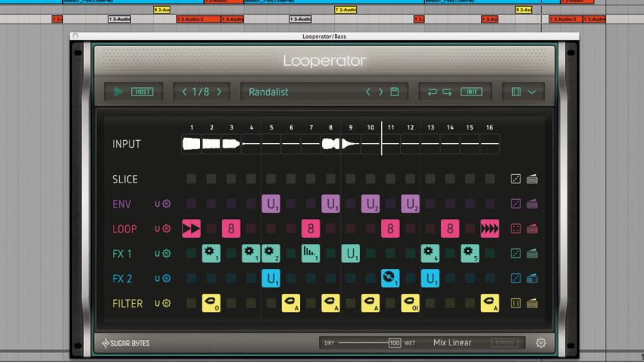Click the 100 wet value field
Image resolution: width=644 pixels, height=362 pixels.
[395, 343]
